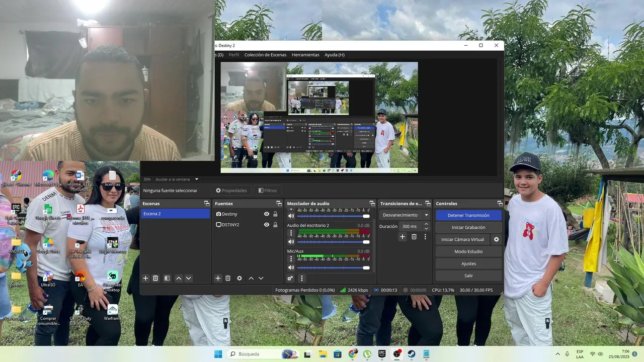Hide the Destiny source with eye icon
Viewport: 644px width, 362px height.
coord(267,214)
